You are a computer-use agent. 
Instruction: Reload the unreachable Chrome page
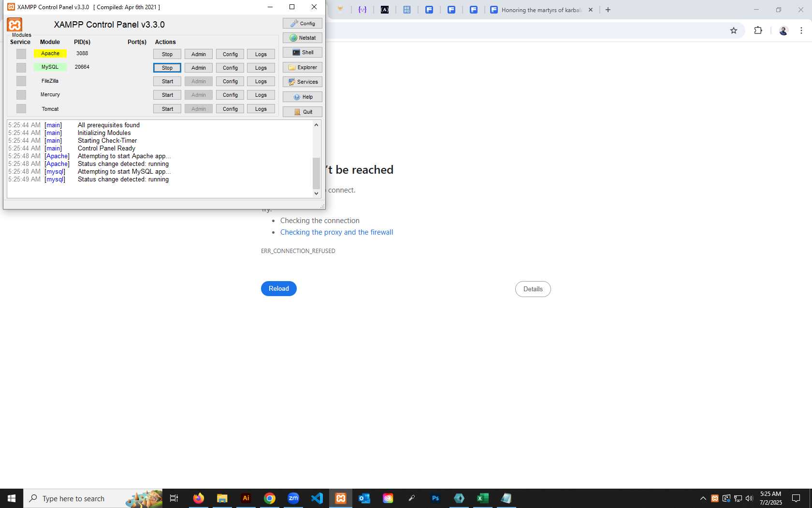tap(279, 288)
